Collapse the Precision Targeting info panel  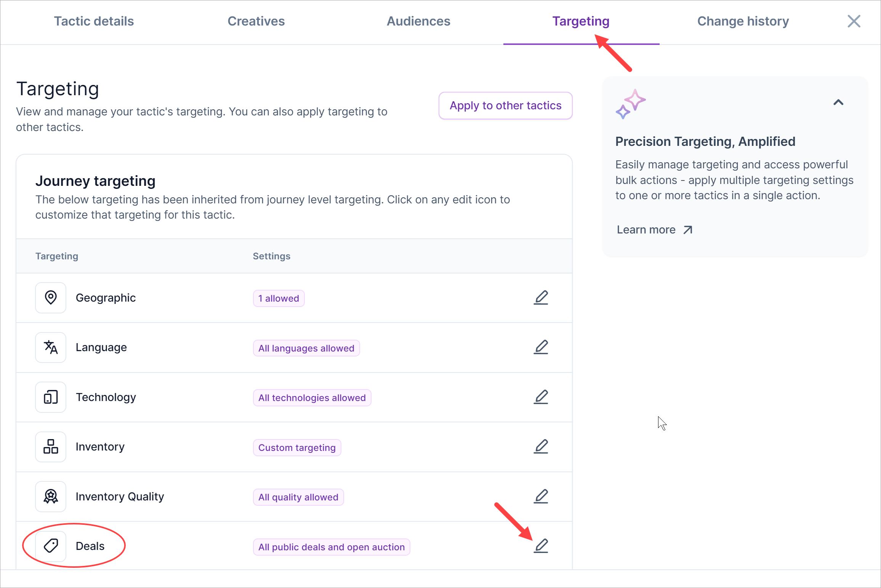[x=838, y=102]
